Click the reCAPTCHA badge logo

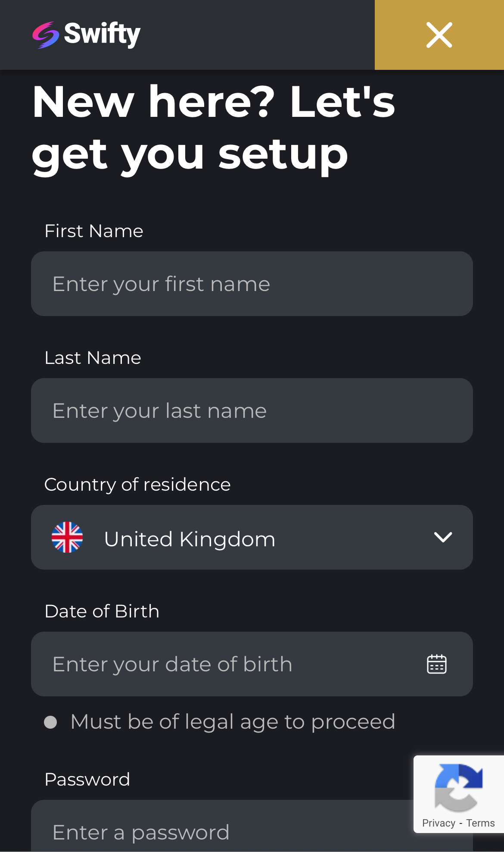(458, 787)
